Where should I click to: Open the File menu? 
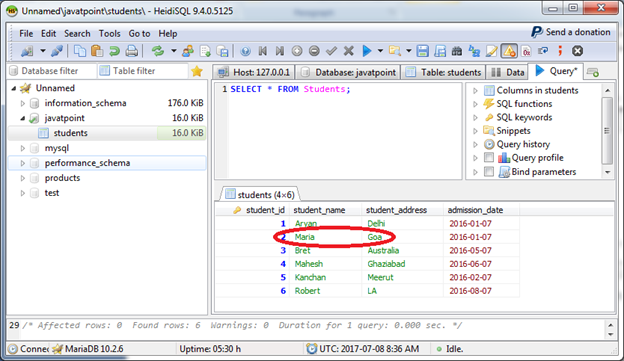coord(26,33)
